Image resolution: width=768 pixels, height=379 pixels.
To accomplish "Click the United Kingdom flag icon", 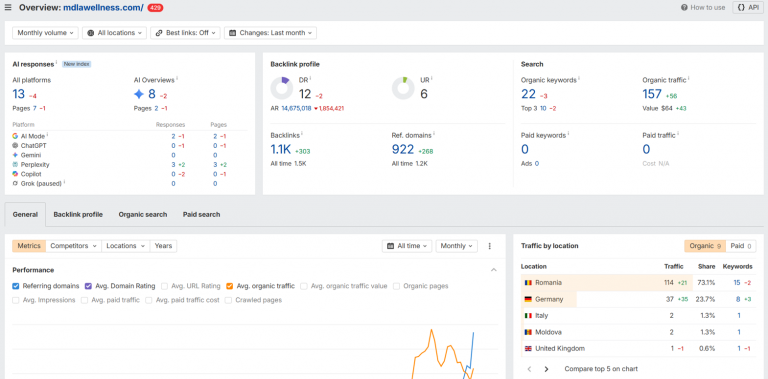I will [x=528, y=349].
